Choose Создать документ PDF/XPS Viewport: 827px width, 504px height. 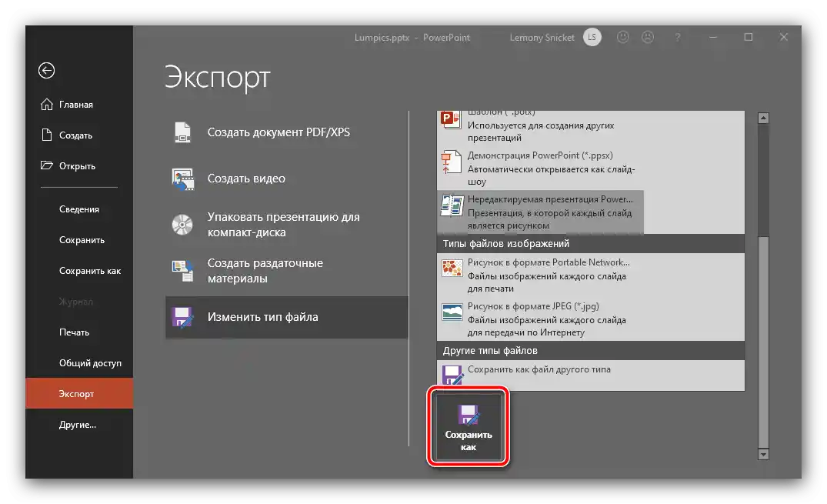[x=287, y=132]
